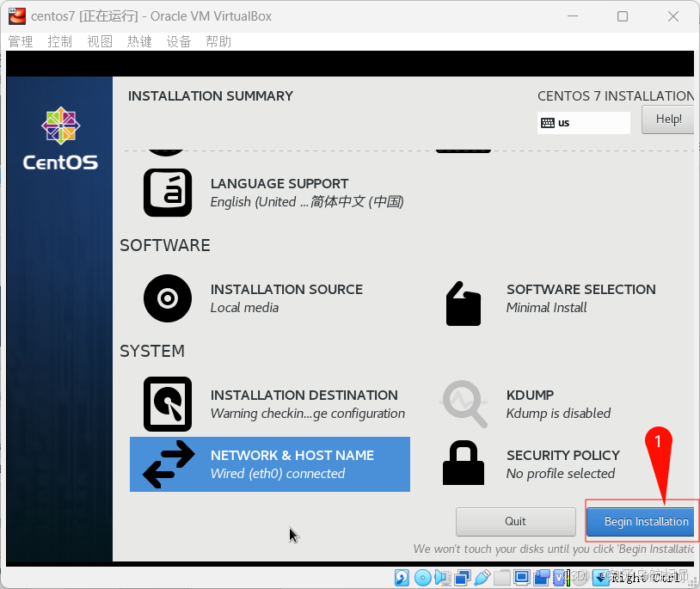Click VirtualBox window title icon
This screenshot has width=700, height=589.
point(17,16)
